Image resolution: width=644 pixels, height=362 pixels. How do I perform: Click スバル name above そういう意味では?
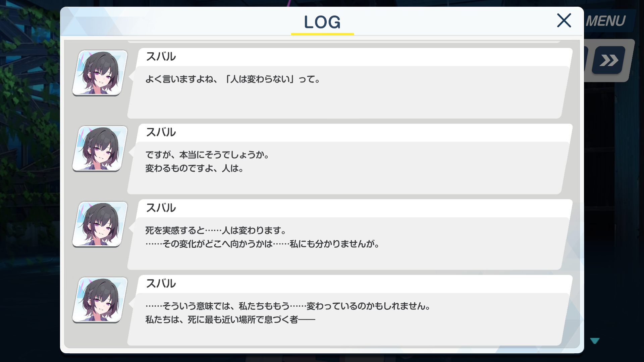click(161, 284)
